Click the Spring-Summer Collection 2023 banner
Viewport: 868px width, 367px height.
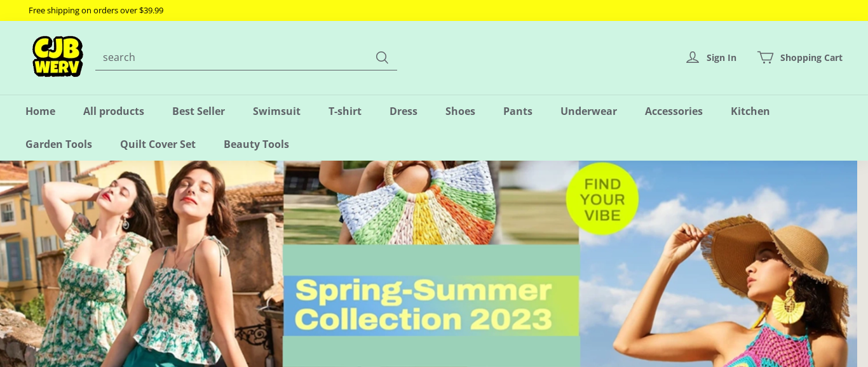click(431, 305)
